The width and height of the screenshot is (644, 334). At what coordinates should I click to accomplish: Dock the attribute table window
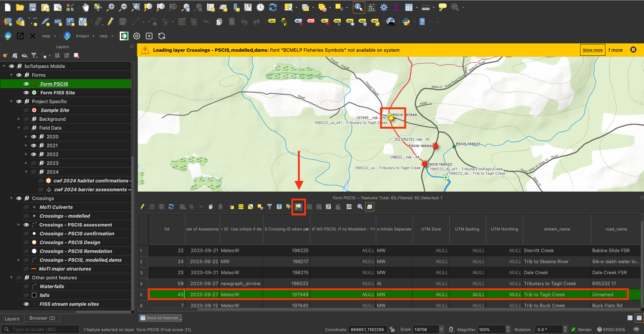point(370,207)
